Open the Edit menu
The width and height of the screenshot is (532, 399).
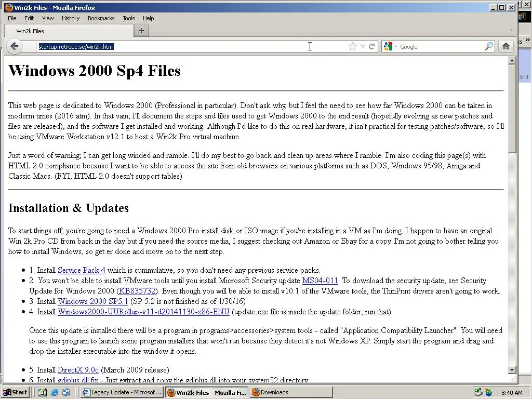tap(29, 18)
